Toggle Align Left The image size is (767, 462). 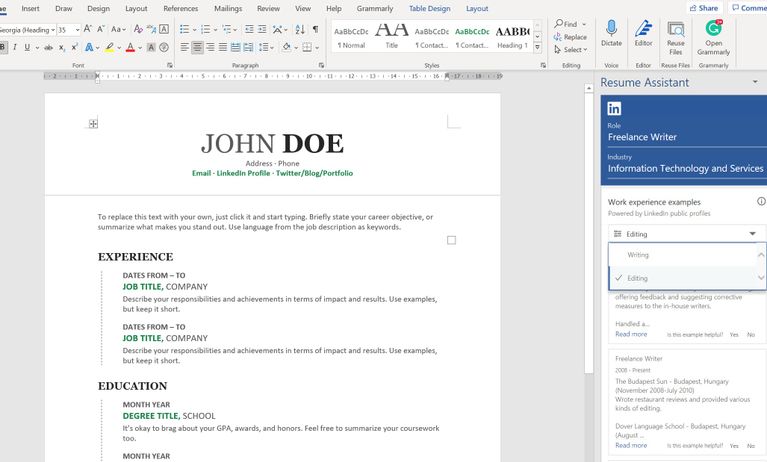coord(184,47)
